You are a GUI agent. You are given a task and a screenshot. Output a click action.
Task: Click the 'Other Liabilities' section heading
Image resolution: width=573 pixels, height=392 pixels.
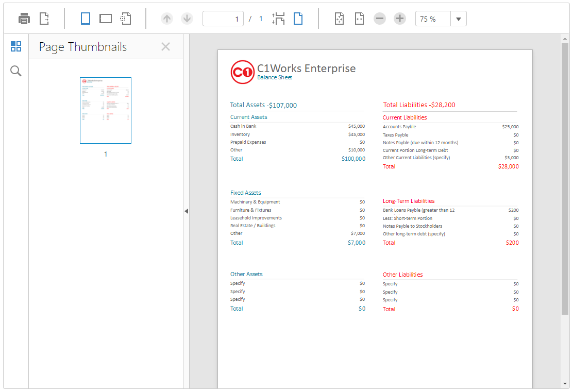[402, 275]
